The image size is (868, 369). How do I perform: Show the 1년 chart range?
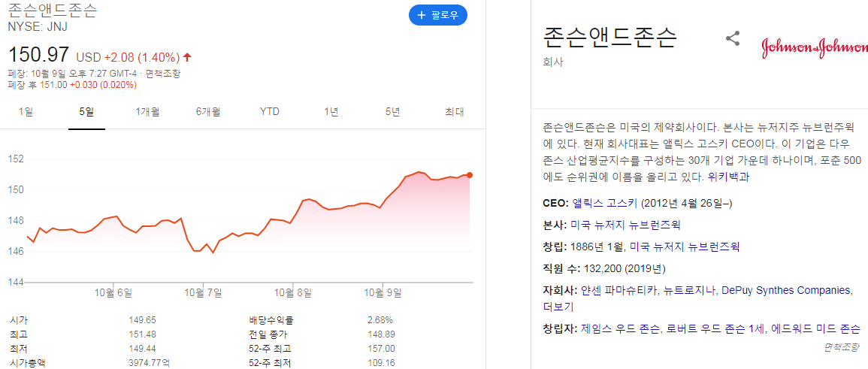331,112
